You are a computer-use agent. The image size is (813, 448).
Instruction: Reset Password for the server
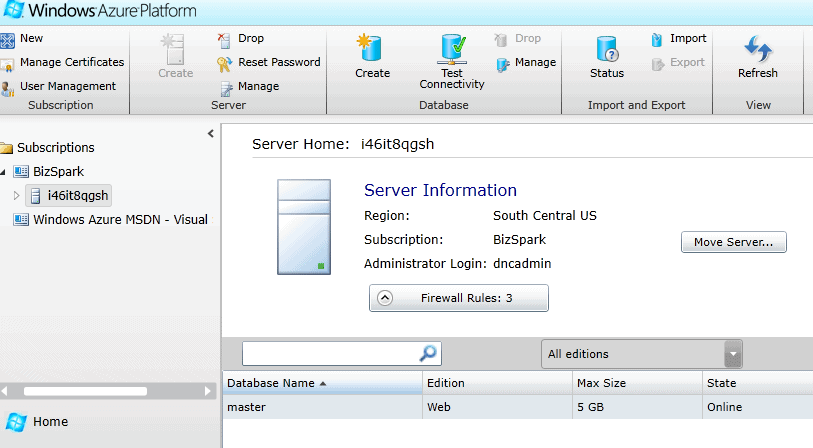pos(268,62)
